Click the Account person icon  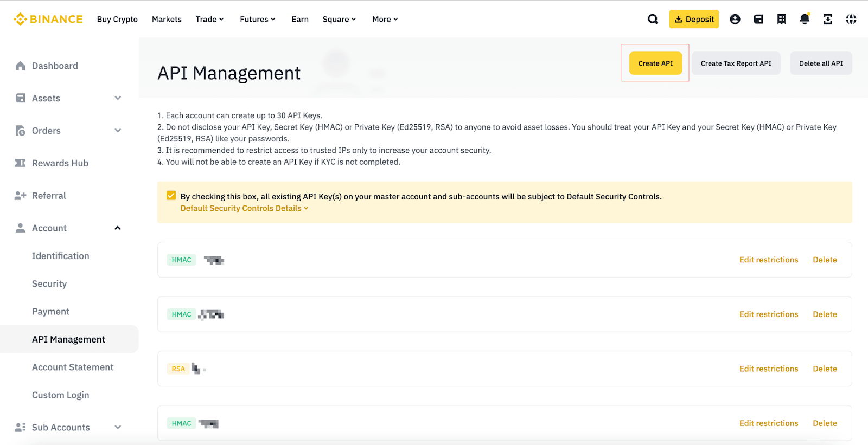(21, 228)
